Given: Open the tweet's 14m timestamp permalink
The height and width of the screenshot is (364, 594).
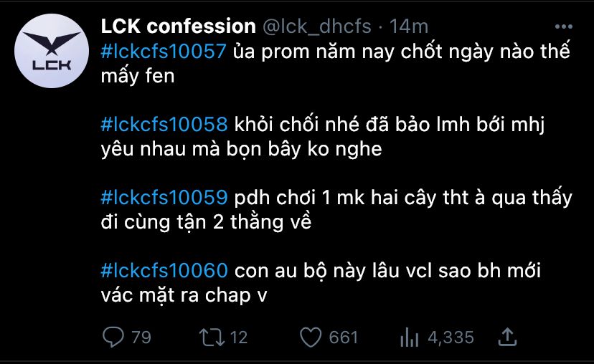Looking at the screenshot, I should coord(409,27).
